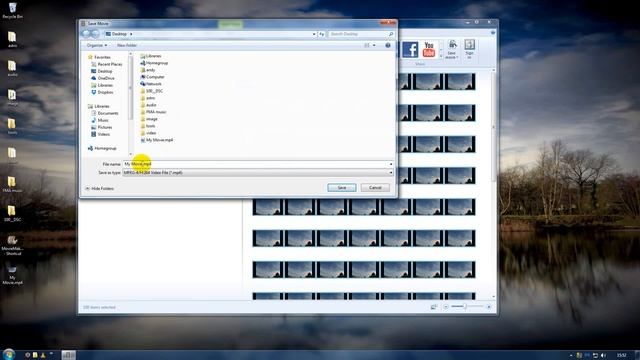The width and height of the screenshot is (640, 360).
Task: Select the MovieMaker Shortcut on the desktop
Action: click(12, 245)
